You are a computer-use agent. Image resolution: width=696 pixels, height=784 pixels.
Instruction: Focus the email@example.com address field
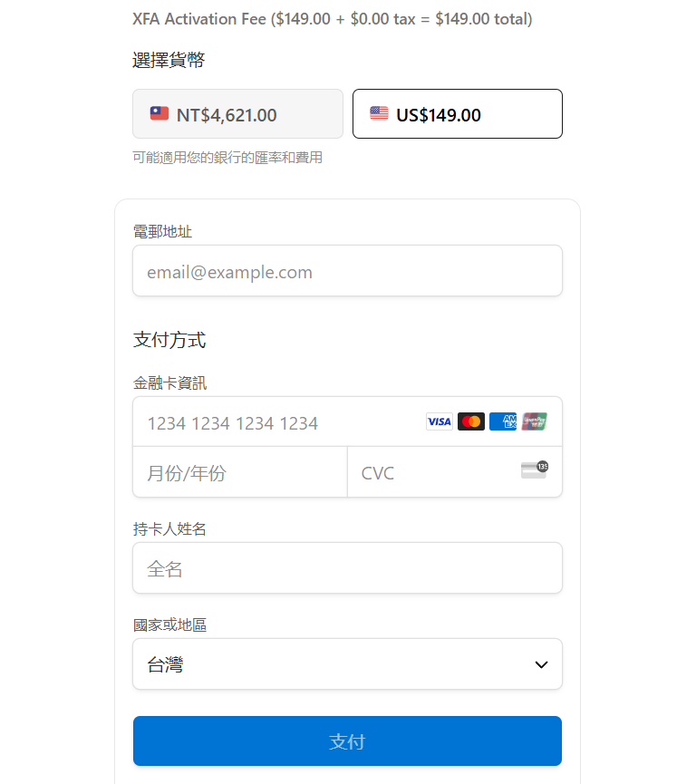click(x=347, y=270)
